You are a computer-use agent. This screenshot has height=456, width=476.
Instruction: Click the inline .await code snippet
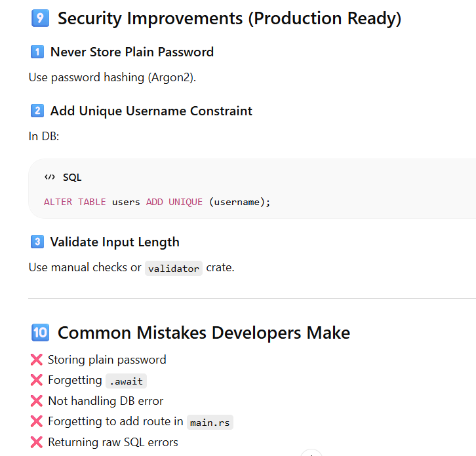pos(126,381)
